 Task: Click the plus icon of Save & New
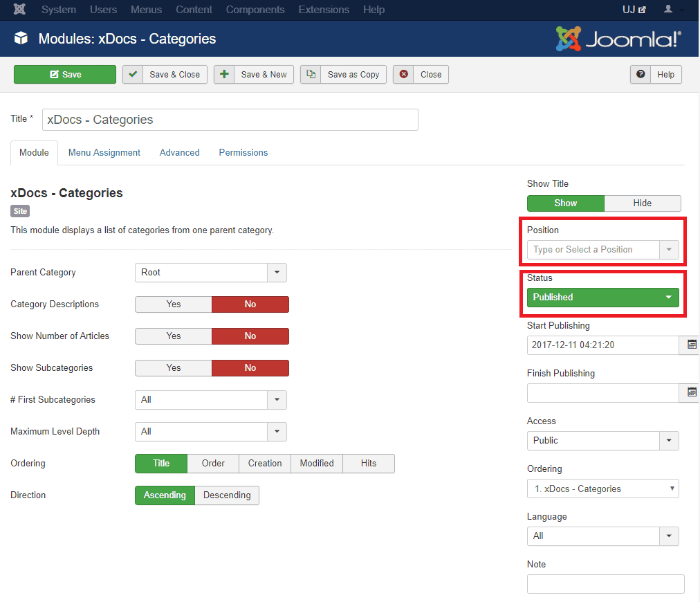click(224, 74)
